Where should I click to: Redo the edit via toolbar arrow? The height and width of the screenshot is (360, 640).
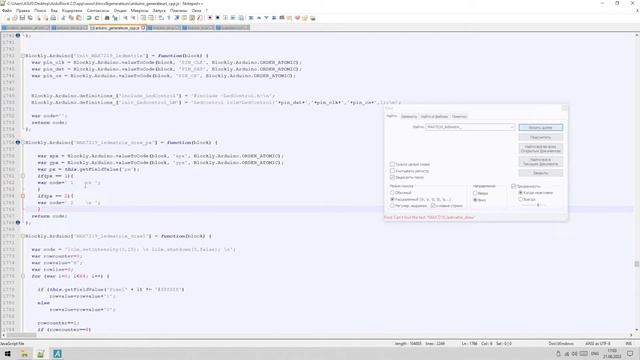[x=97, y=18]
